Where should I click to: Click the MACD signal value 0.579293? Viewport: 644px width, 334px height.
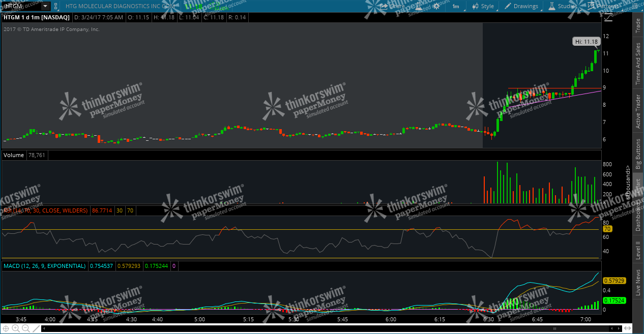[x=130, y=266]
